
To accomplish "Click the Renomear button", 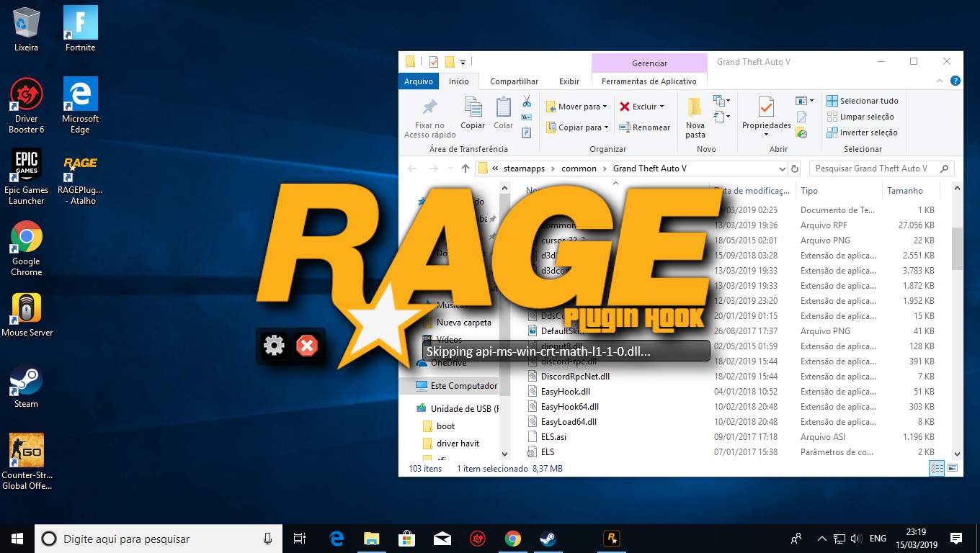I will [x=645, y=127].
